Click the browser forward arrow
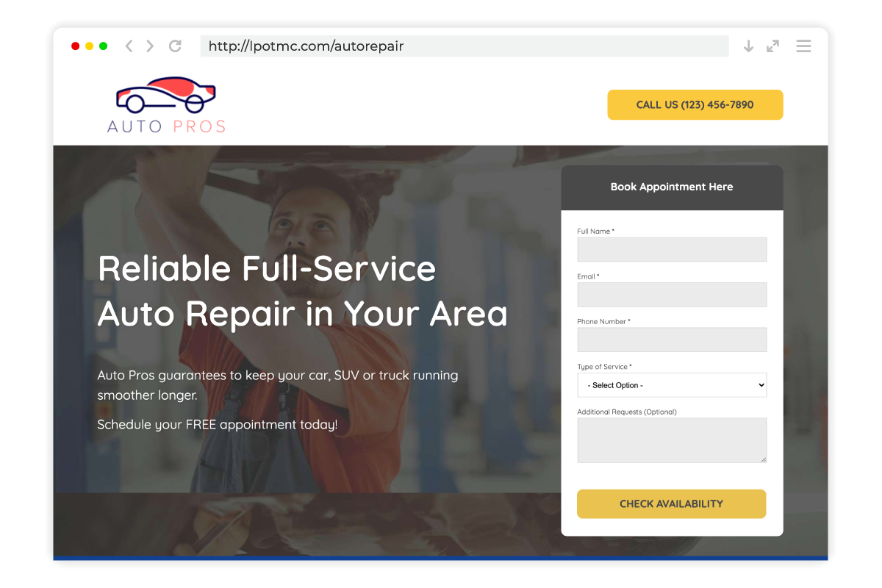Image resolution: width=882 pixels, height=588 pixels. coord(150,46)
